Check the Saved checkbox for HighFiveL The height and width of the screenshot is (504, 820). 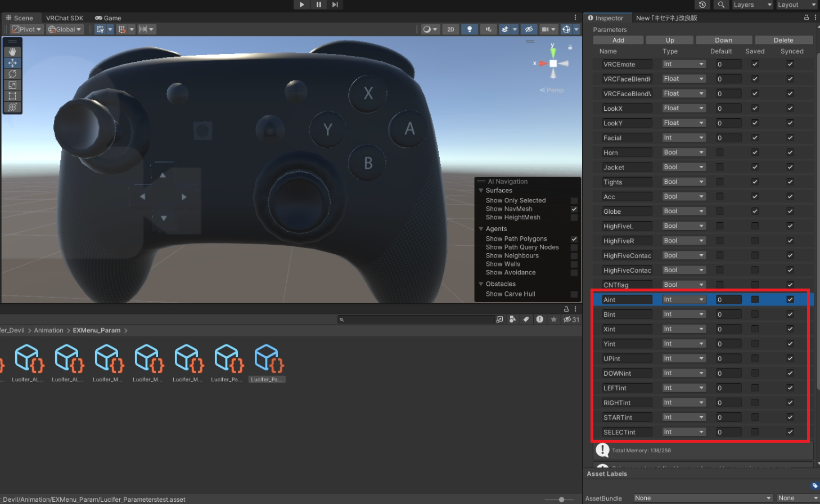click(x=755, y=226)
